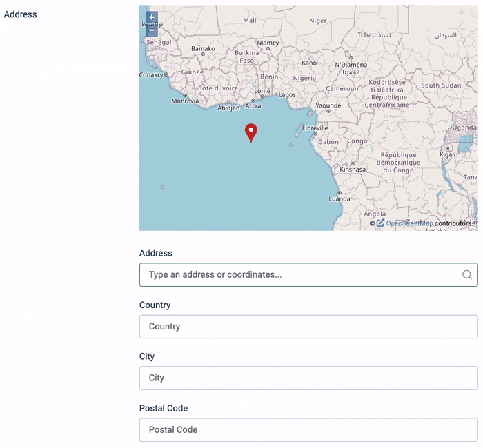Zoom out the map with minus button

click(x=152, y=30)
